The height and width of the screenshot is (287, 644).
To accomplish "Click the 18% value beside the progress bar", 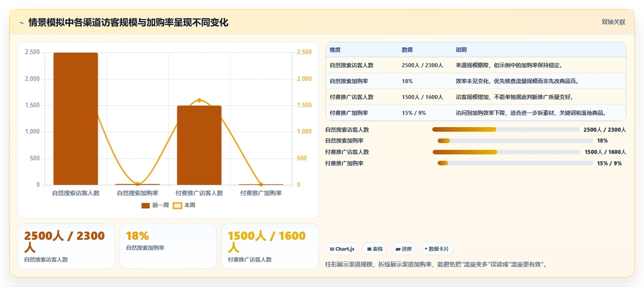I will pos(602,141).
